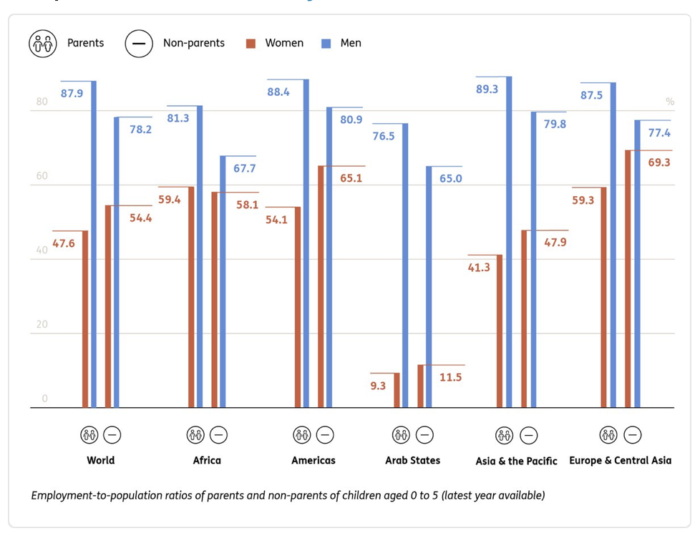
Task: Click the parents icon under Asia & the Pacific
Action: [505, 435]
